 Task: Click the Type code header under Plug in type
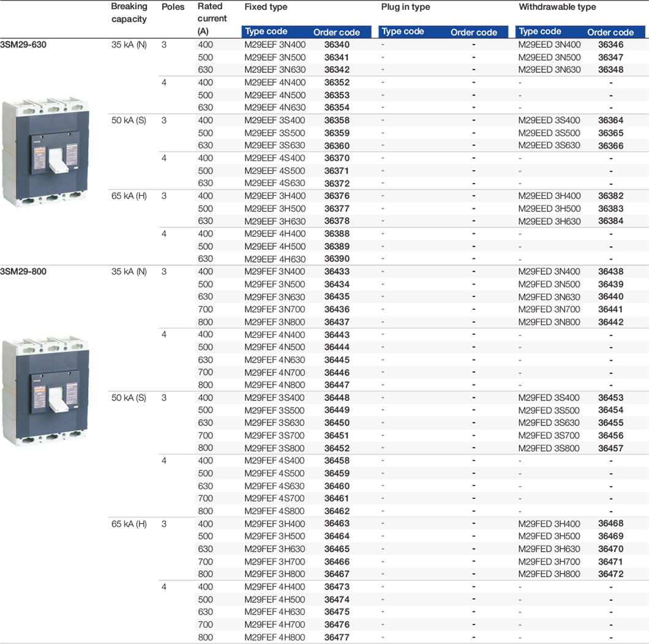pyautogui.click(x=402, y=32)
